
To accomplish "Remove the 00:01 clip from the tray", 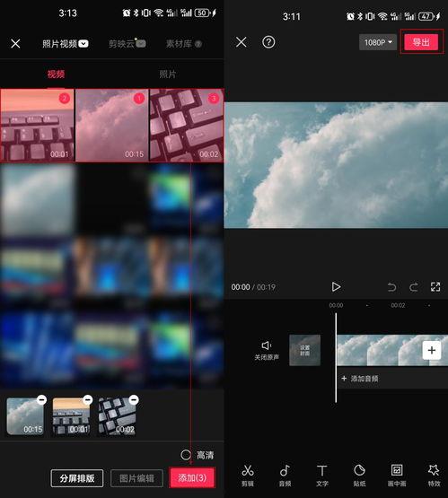I will (x=87, y=399).
